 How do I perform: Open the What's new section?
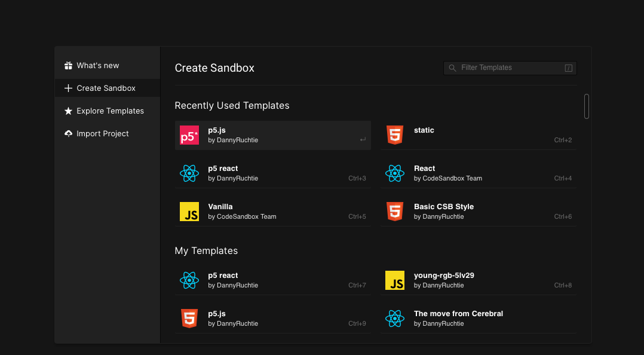(107, 65)
